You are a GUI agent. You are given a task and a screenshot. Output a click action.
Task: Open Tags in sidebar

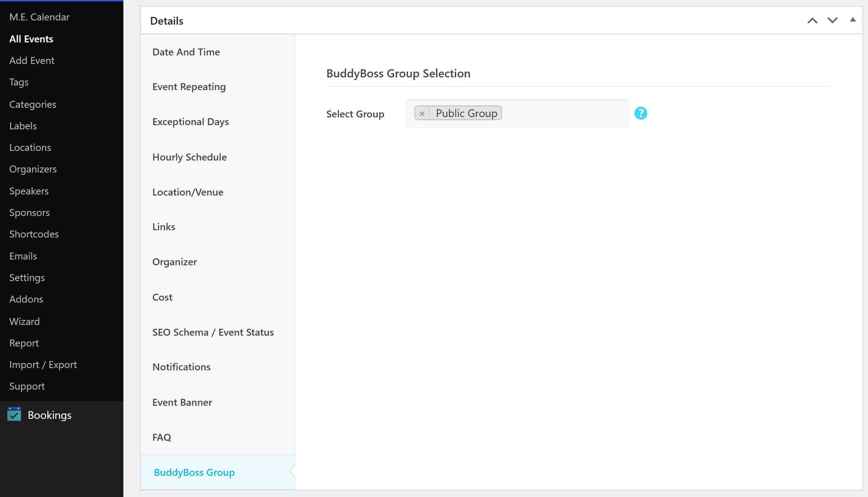19,82
